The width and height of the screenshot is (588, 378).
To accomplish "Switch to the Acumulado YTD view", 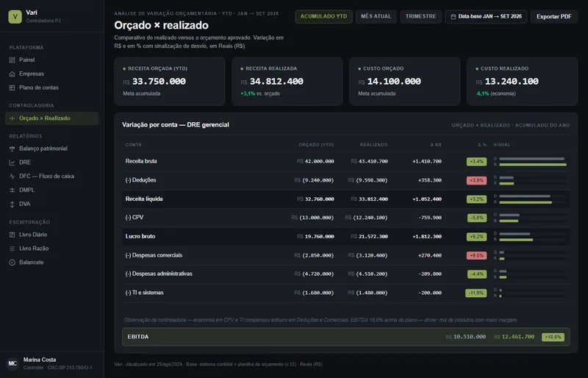I will (x=323, y=16).
